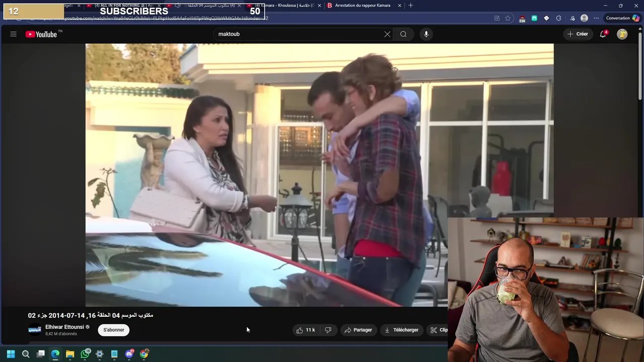The image size is (644, 362).
Task: Clear the 'maktoub' search text
Action: coord(387,34)
